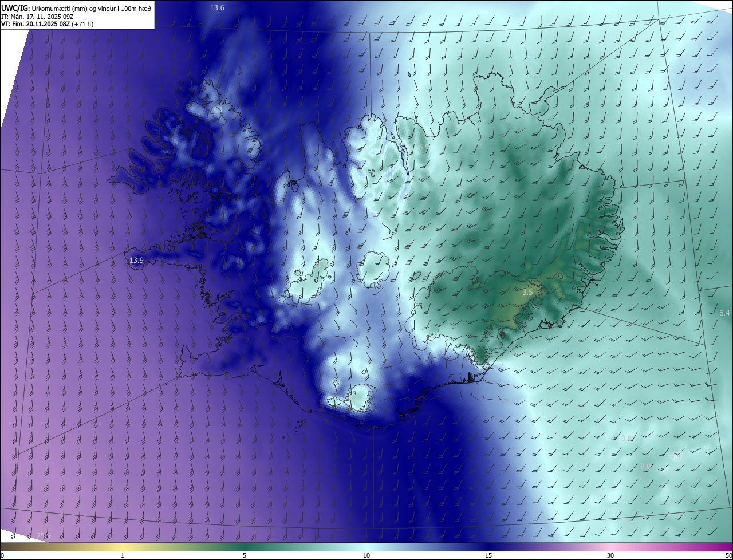Click the 8.0 value label
Viewport: 733px width, 560px height.
pyautogui.click(x=645, y=467)
